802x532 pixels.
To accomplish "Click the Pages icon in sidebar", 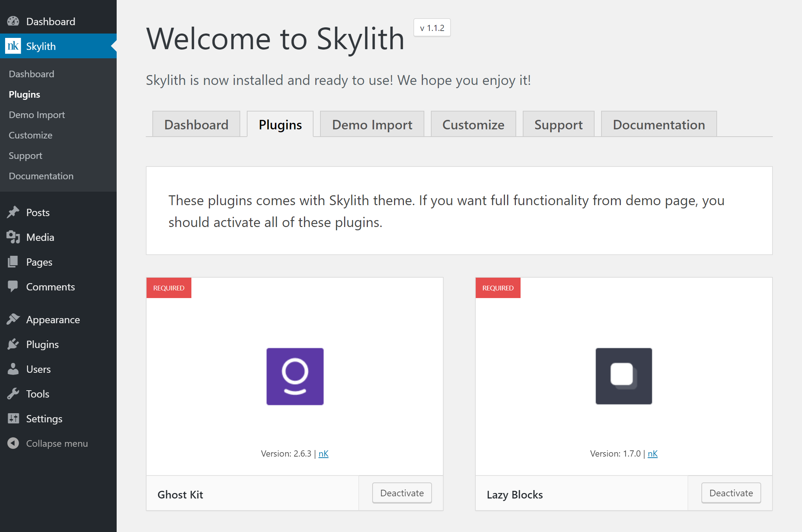I will (x=13, y=262).
